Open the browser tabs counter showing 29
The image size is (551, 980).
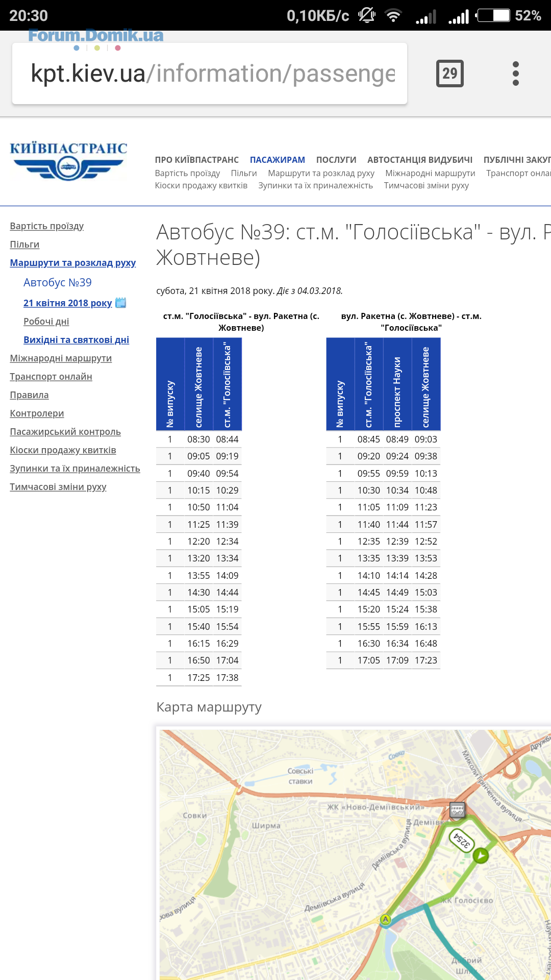point(449,73)
